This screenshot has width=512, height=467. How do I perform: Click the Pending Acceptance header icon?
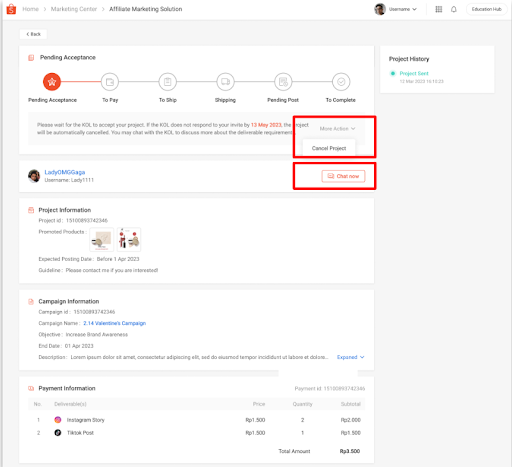tap(31, 58)
